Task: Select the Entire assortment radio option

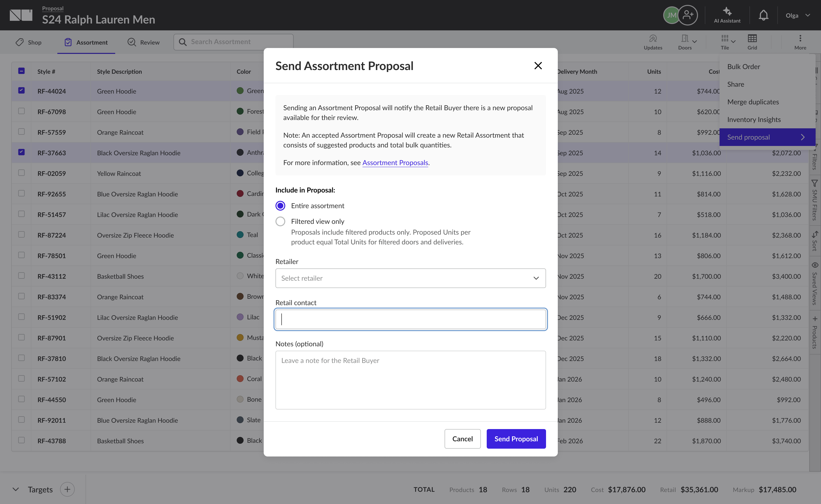Action: [280, 206]
